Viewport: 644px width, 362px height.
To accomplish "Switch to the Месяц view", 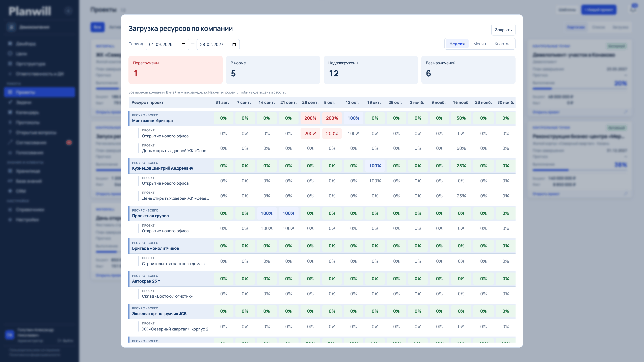I will coord(479,44).
